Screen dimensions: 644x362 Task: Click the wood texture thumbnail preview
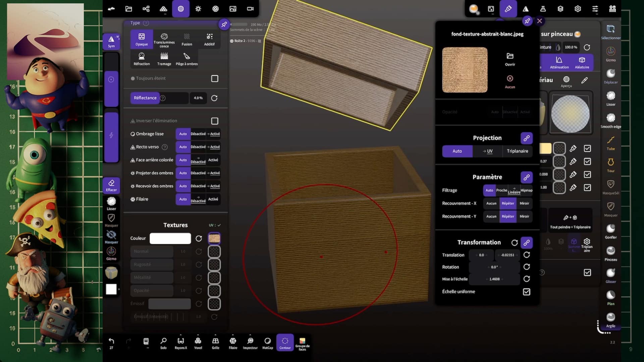point(465,70)
